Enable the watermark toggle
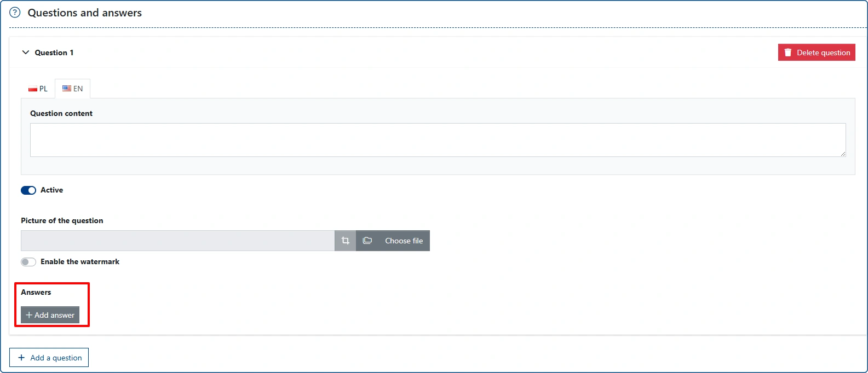 28,262
